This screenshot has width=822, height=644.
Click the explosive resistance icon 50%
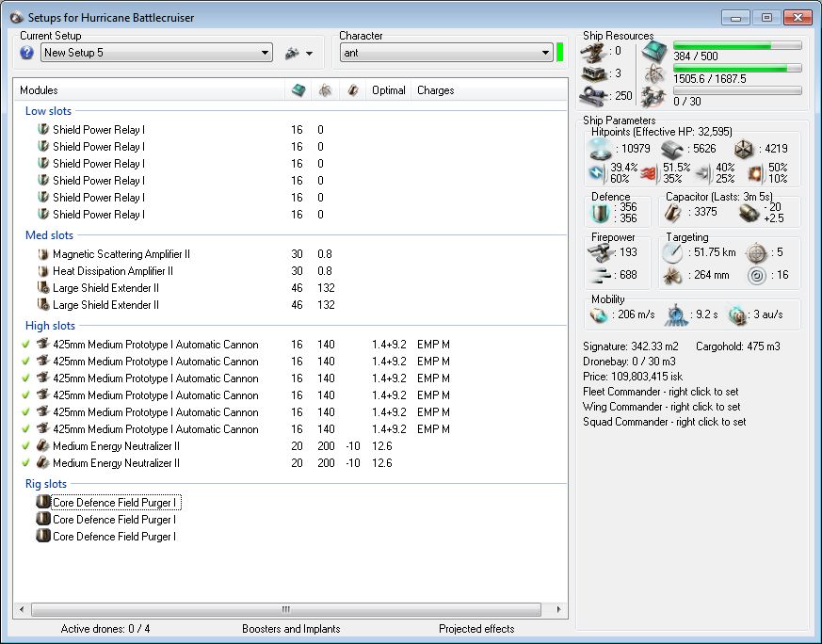pyautogui.click(x=755, y=173)
